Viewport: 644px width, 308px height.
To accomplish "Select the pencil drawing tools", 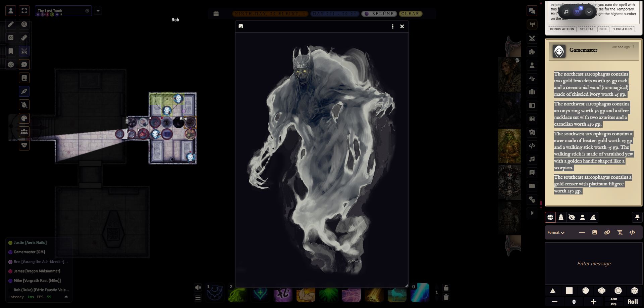I will pos(11,24).
